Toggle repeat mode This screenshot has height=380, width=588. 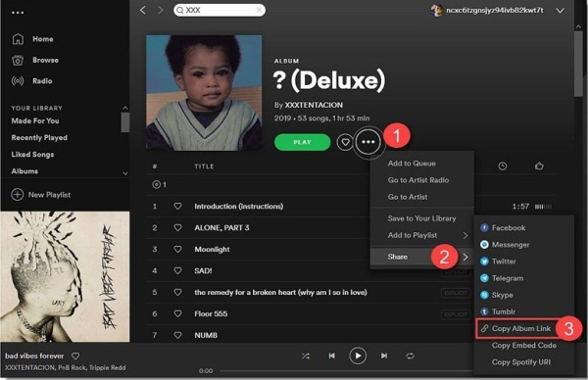click(x=411, y=356)
